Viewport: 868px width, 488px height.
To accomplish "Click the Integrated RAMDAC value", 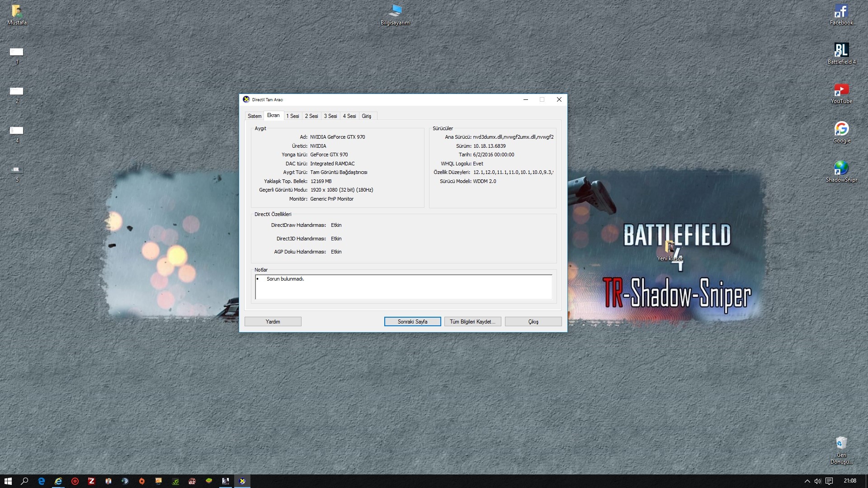I will coord(332,164).
